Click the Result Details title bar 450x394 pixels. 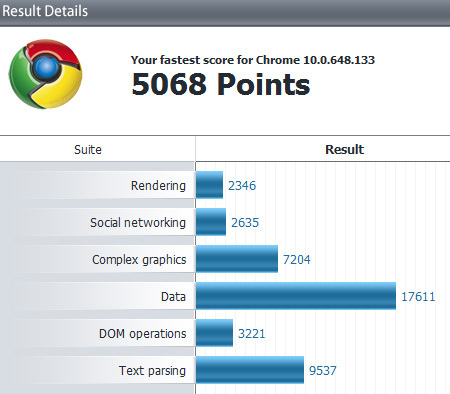[x=225, y=13]
